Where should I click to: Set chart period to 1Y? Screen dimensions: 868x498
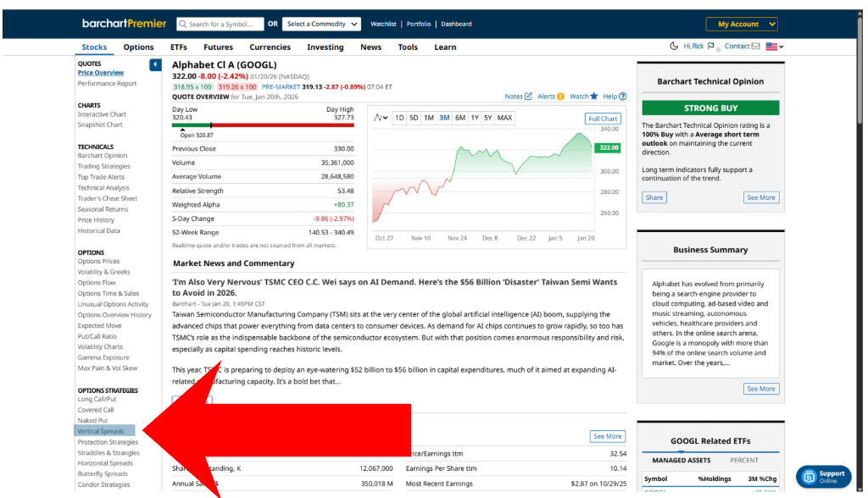pos(475,118)
